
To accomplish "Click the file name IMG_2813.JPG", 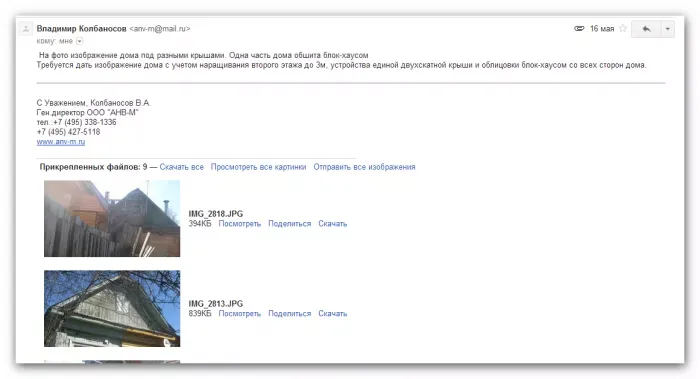I will pos(216,304).
